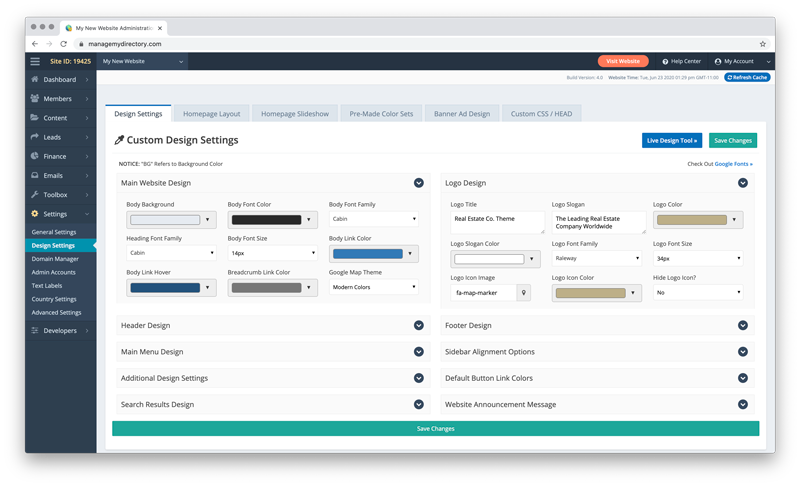Click the Help Center question mark icon
800x486 pixels.
tap(665, 61)
